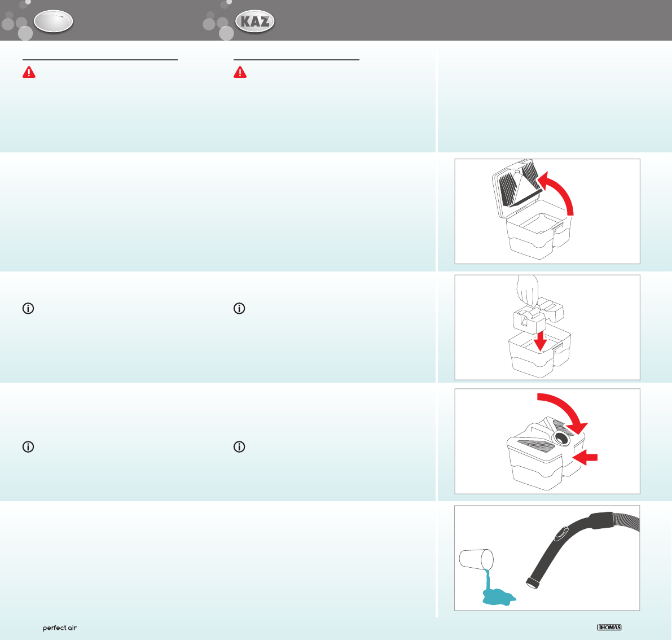
Task: Click the small red left-pointing arrow
Action: (x=585, y=457)
